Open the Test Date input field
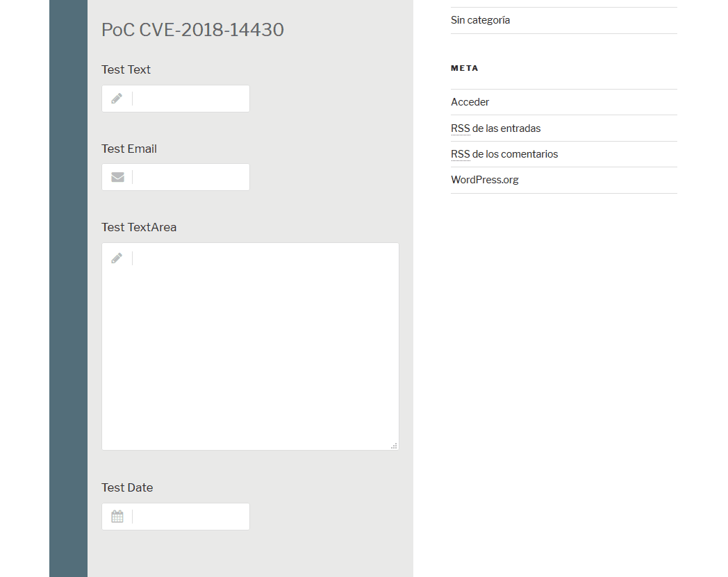 tap(176, 517)
